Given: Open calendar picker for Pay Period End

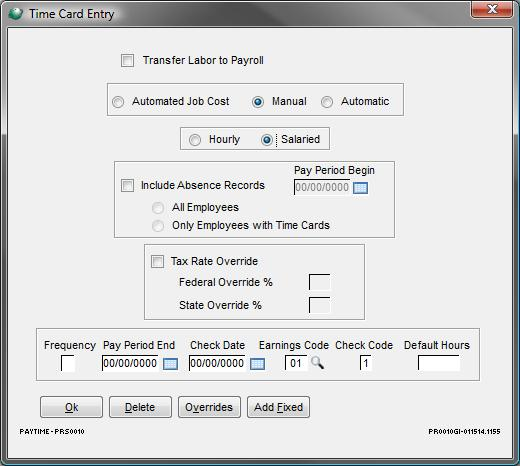Looking at the screenshot, I should coord(170,364).
